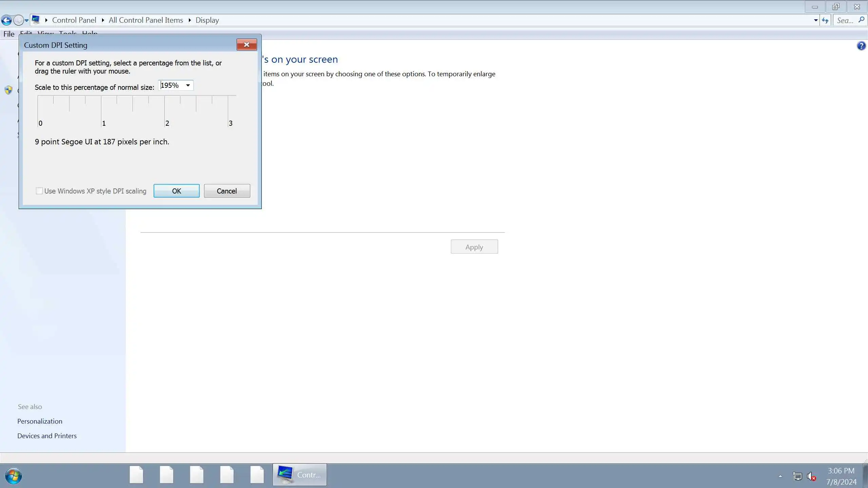Screen dimensions: 868x488
Task: Confirm the DPI setting with OK
Action: [x=176, y=191]
